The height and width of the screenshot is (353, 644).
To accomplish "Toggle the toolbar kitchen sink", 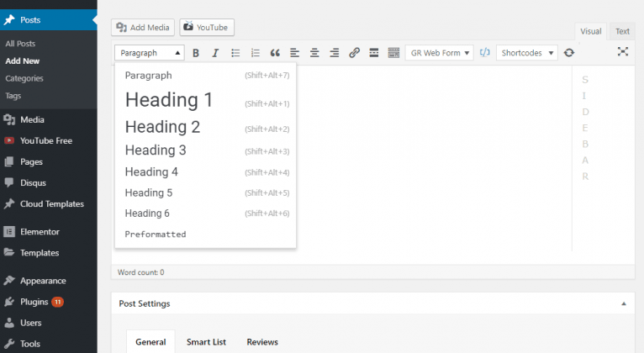I will (393, 53).
